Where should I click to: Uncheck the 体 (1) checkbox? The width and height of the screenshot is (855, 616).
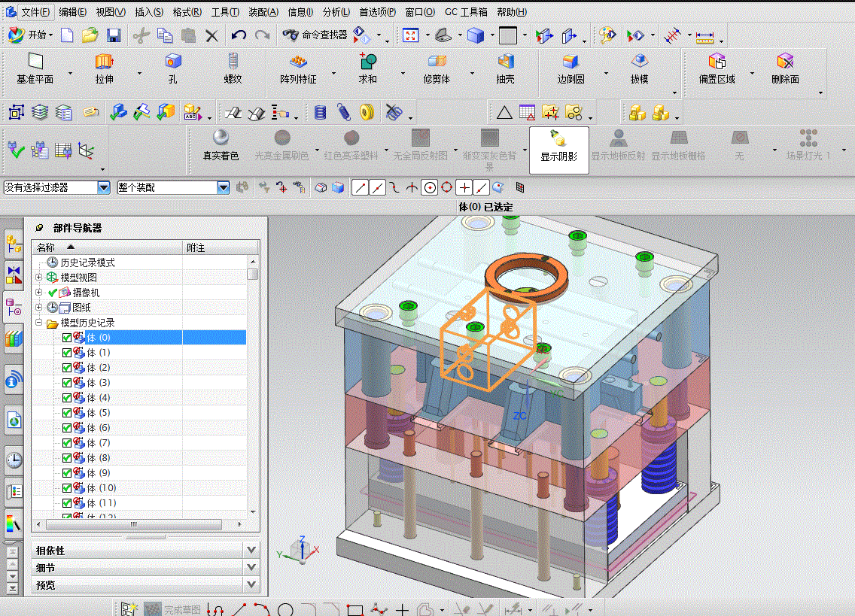pos(67,353)
